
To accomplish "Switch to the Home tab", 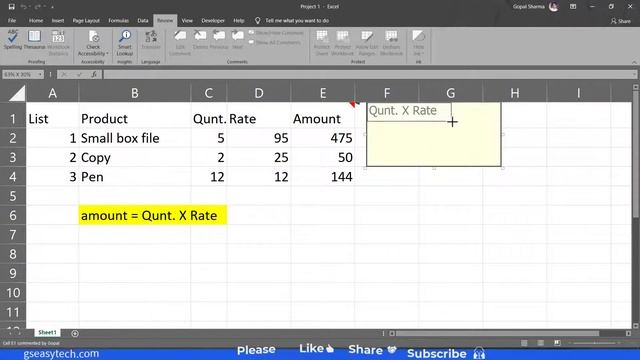I will 36,20.
